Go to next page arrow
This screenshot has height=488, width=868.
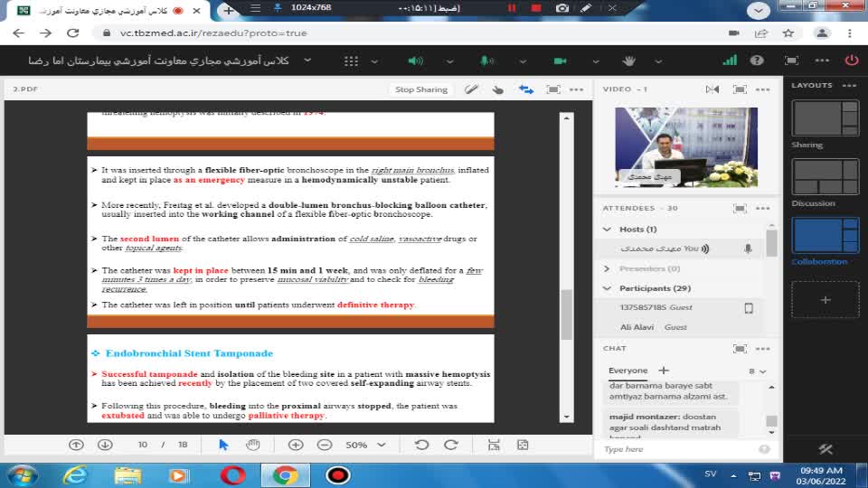pyautogui.click(x=105, y=445)
